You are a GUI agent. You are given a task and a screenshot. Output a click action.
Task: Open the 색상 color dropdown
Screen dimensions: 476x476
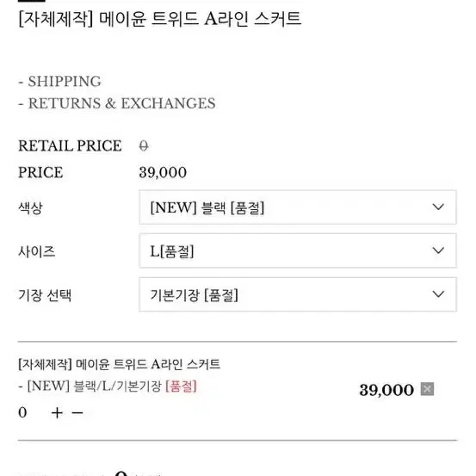coord(298,207)
